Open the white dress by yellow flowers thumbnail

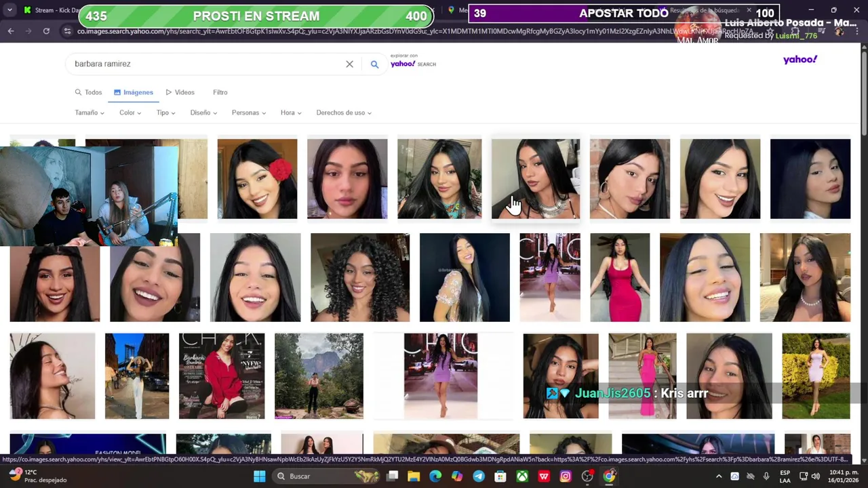pos(816,376)
